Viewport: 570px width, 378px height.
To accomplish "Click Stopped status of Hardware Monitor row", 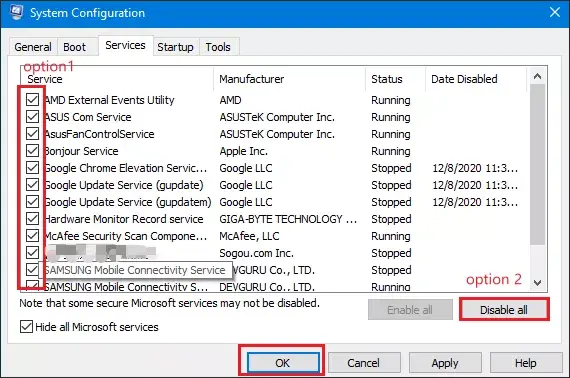I will 391,219.
